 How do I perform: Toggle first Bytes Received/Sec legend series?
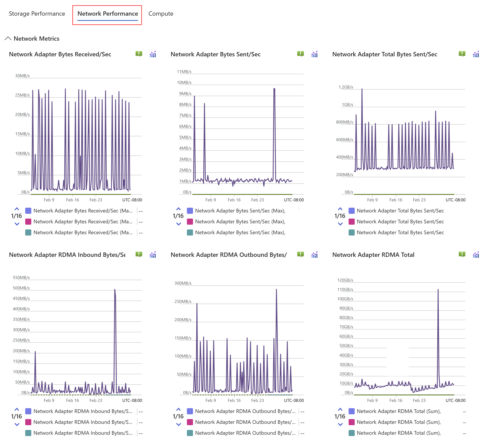(83, 211)
